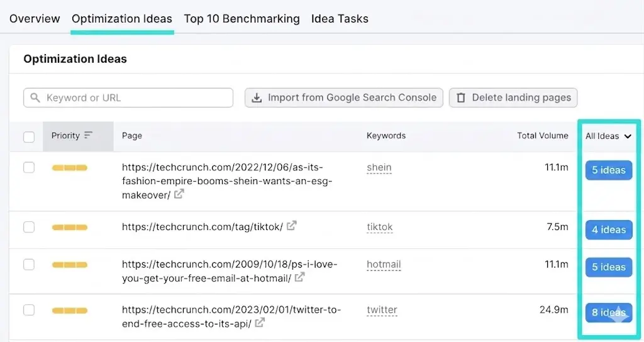Click the hotmail free email article URL
This screenshot has width=644, height=342.
click(229, 271)
